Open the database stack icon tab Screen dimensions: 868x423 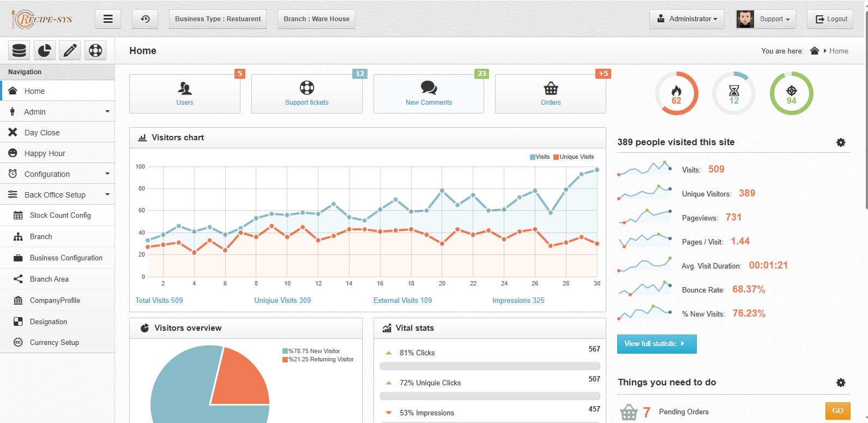(19, 51)
